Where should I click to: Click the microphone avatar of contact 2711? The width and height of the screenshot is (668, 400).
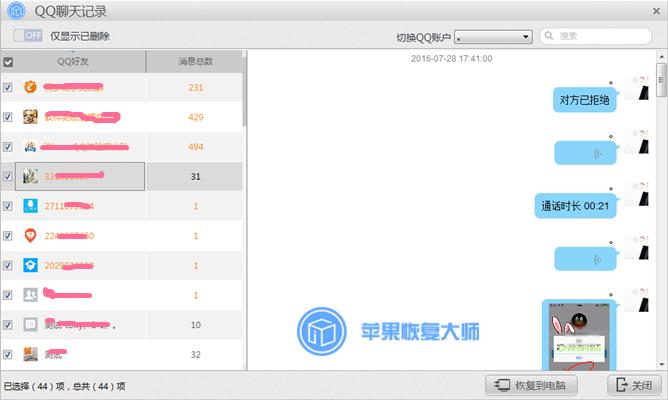click(30, 206)
